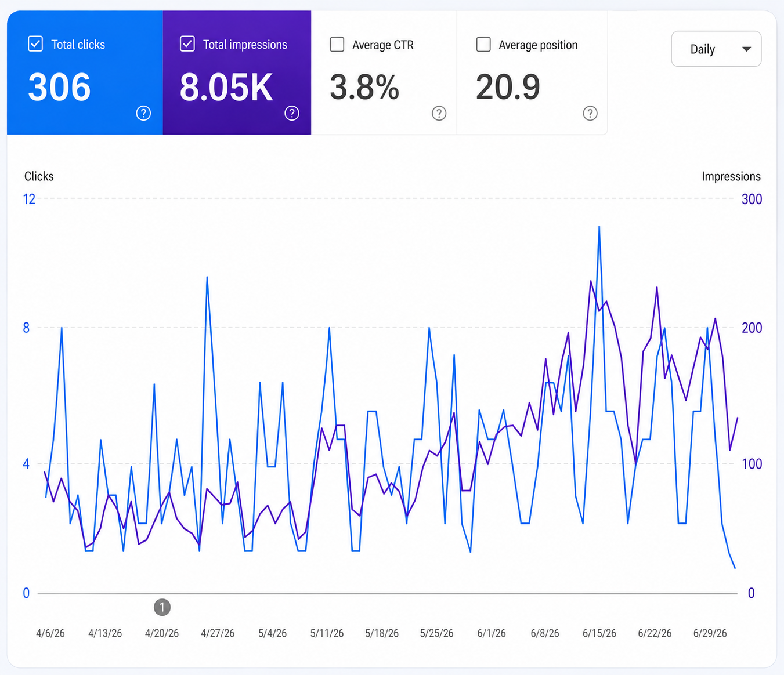
Task: Click the 3.8% average CTR value
Action: pyautogui.click(x=364, y=87)
